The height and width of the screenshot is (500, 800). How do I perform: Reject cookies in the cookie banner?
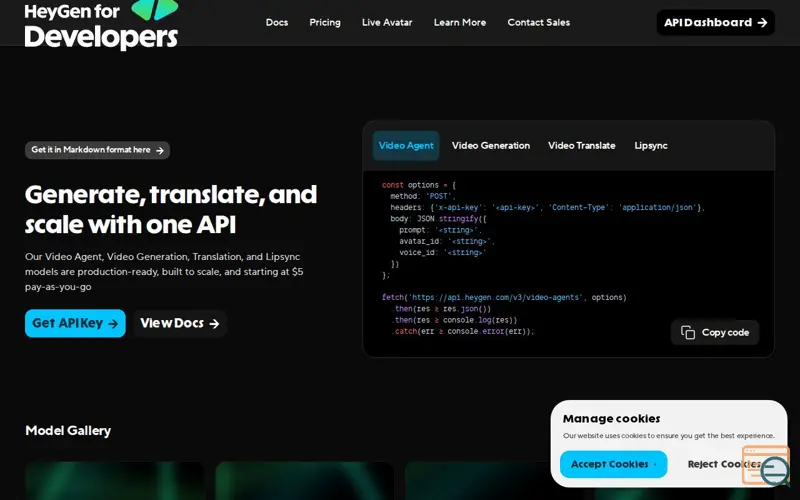point(723,464)
